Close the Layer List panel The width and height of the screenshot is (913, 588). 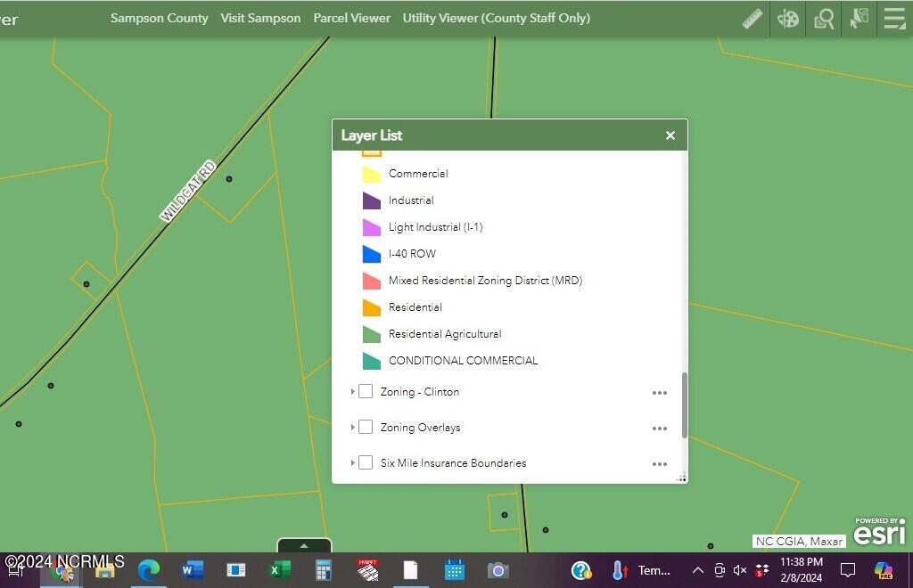click(670, 135)
